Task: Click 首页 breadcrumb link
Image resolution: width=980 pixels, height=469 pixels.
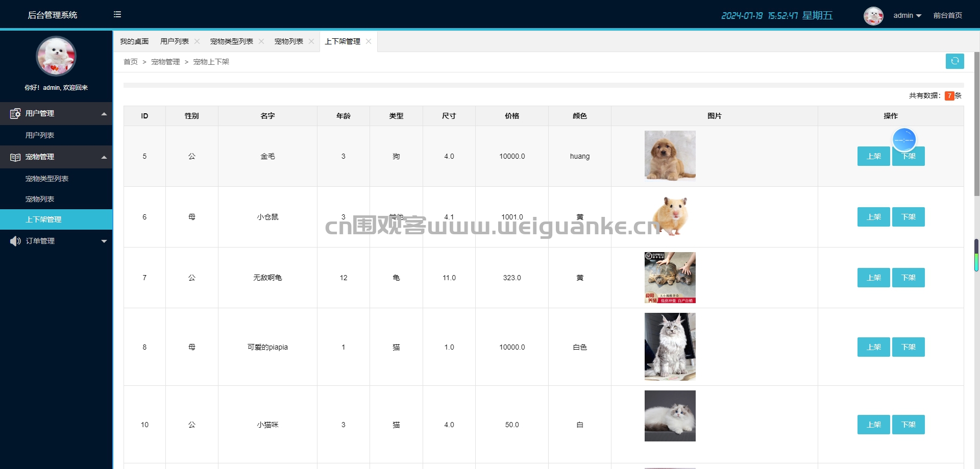Action: tap(131, 62)
